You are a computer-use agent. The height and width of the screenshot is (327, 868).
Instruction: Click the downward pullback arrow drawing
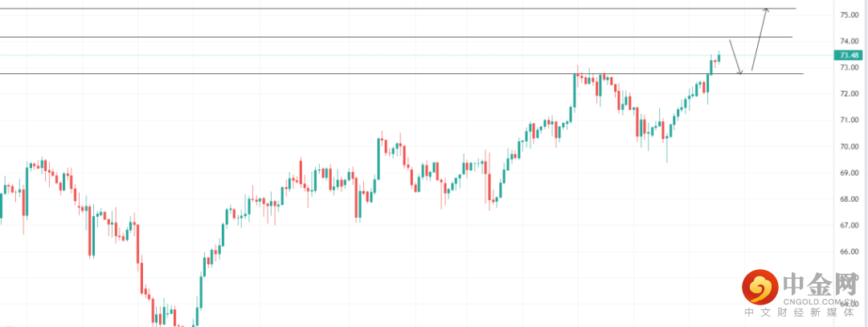735,57
